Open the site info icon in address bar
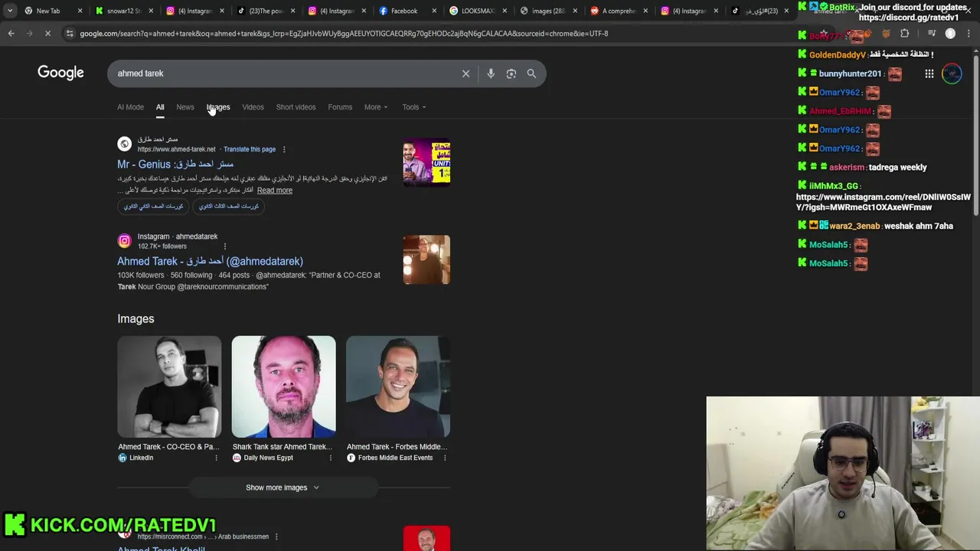 [70, 34]
